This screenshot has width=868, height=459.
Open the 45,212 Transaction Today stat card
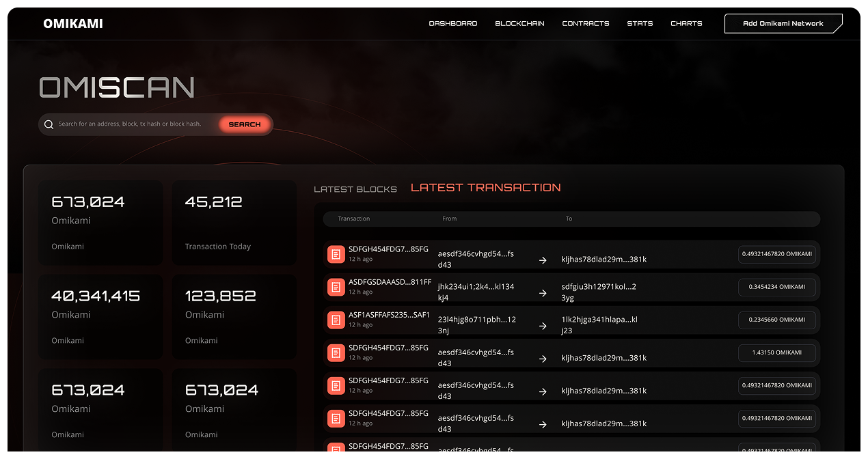pos(234,223)
